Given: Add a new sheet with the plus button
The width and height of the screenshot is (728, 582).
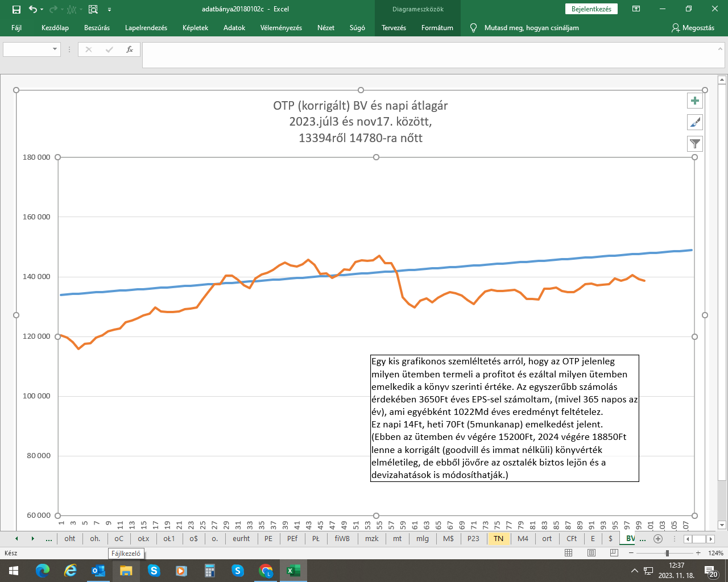Looking at the screenshot, I should (658, 539).
